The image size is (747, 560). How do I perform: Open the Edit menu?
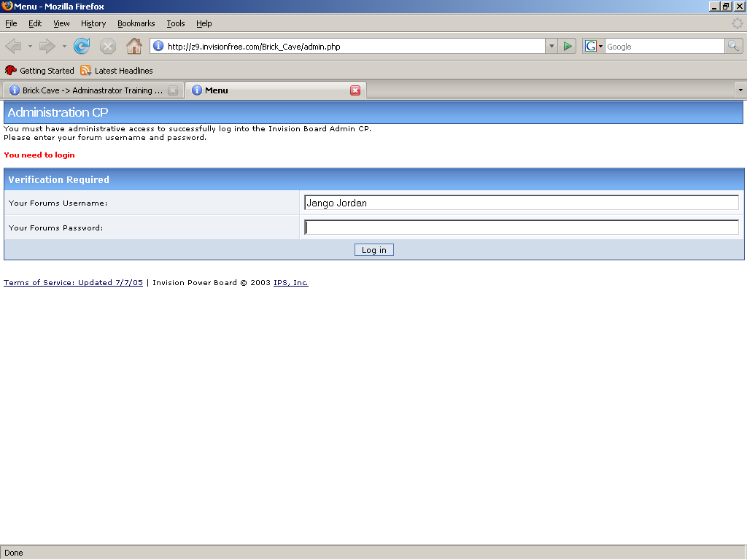point(35,23)
